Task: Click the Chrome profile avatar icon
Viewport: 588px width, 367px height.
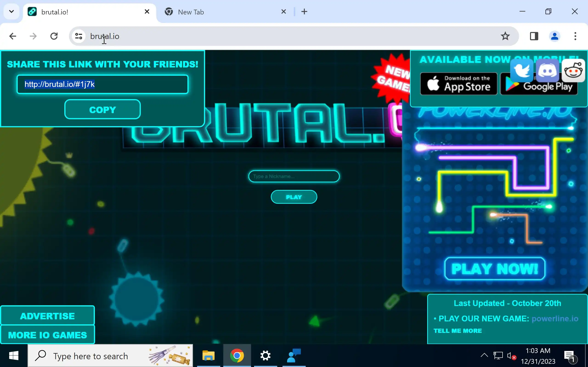Action: [554, 36]
